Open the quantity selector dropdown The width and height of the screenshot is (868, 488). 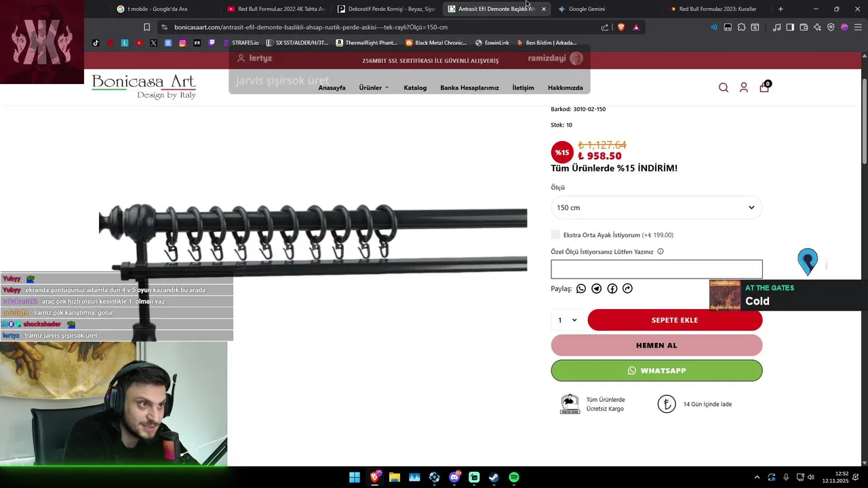568,320
